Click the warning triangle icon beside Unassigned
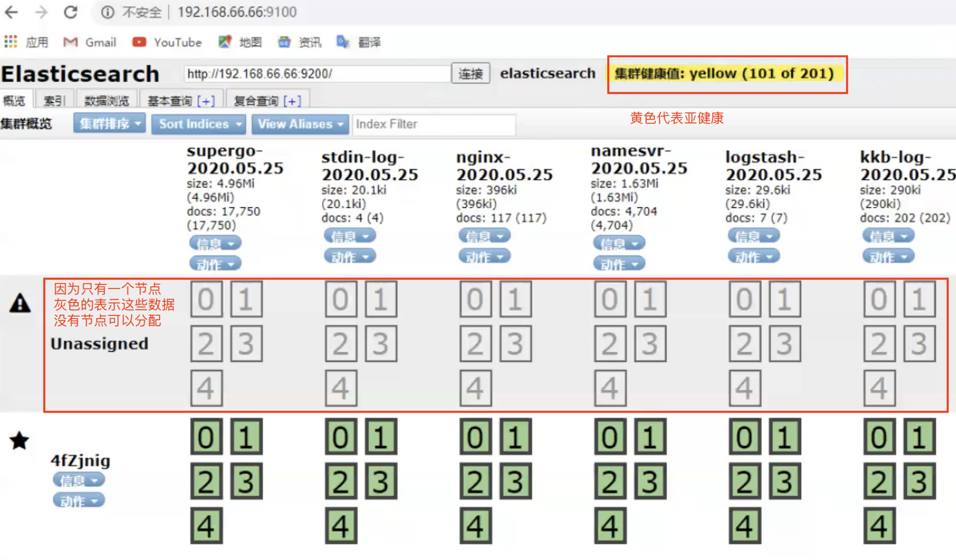The width and height of the screenshot is (956, 560). [20, 303]
